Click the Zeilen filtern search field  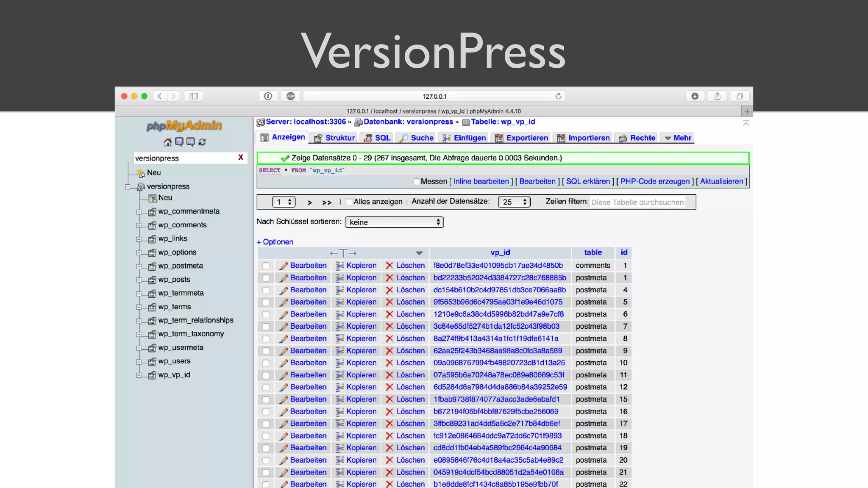click(x=637, y=202)
